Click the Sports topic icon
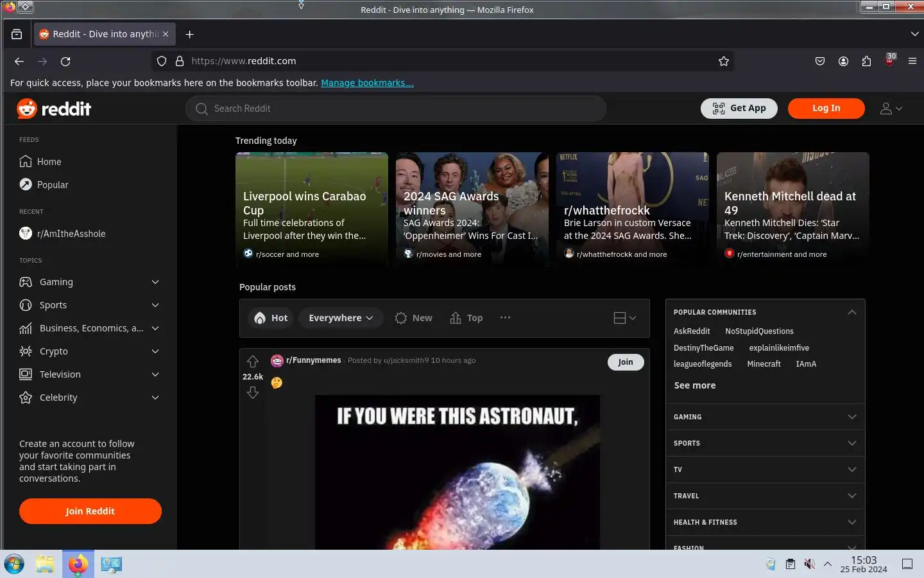The image size is (924, 578). (26, 305)
